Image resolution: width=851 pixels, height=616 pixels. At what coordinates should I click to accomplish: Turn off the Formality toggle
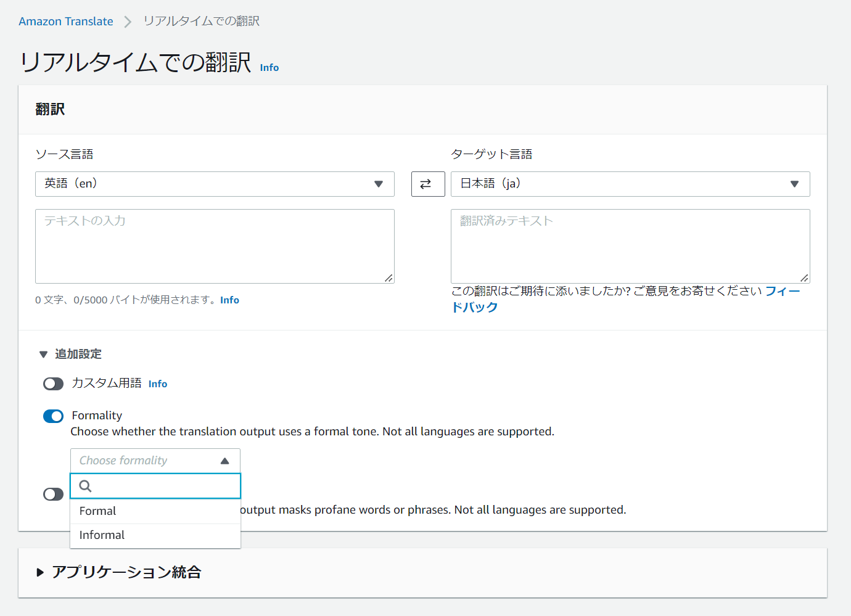[x=54, y=416]
